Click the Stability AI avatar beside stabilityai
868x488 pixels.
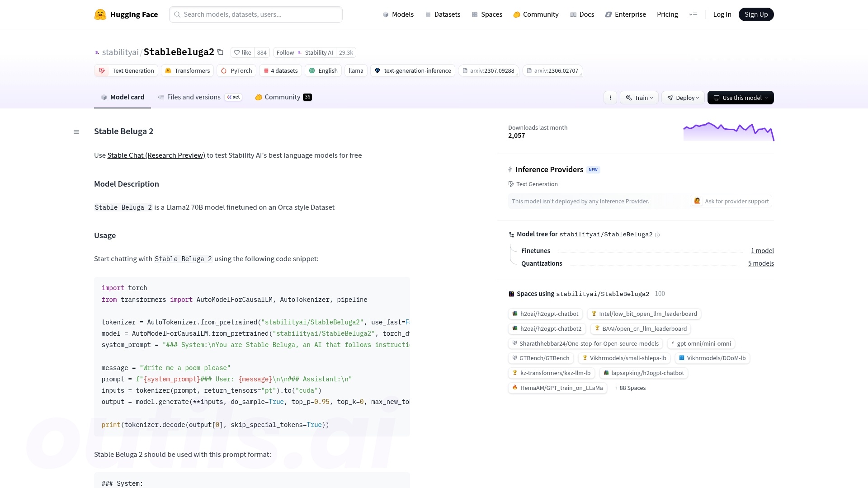pos(97,52)
